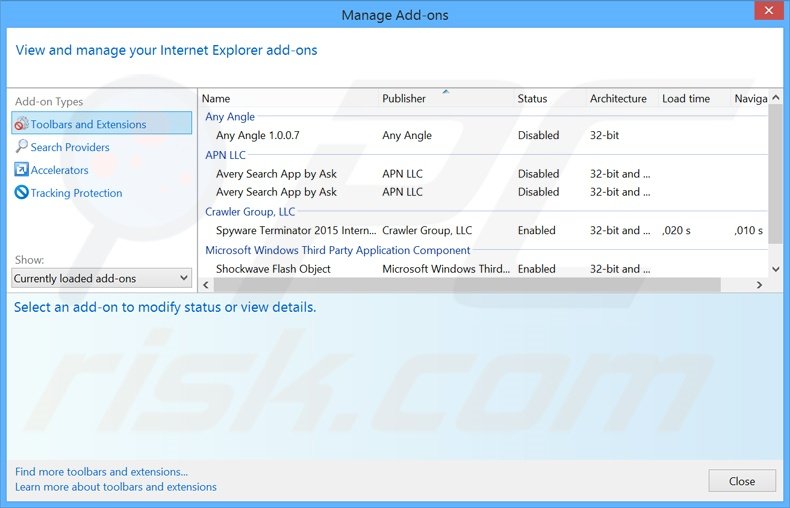
Task: Click horizontal scrollbar right arrow
Action: pos(759,285)
